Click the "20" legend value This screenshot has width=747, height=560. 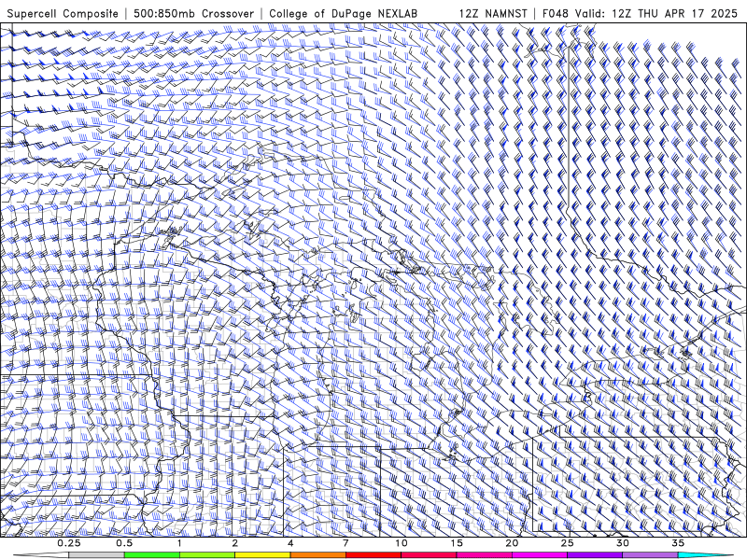[x=512, y=543]
